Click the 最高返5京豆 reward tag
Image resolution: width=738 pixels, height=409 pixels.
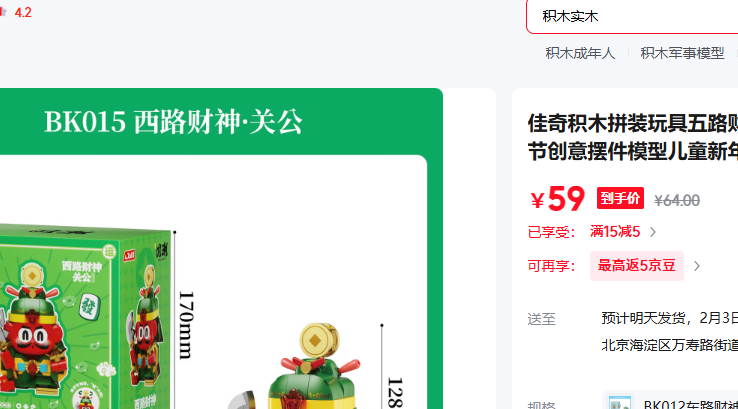(x=637, y=266)
